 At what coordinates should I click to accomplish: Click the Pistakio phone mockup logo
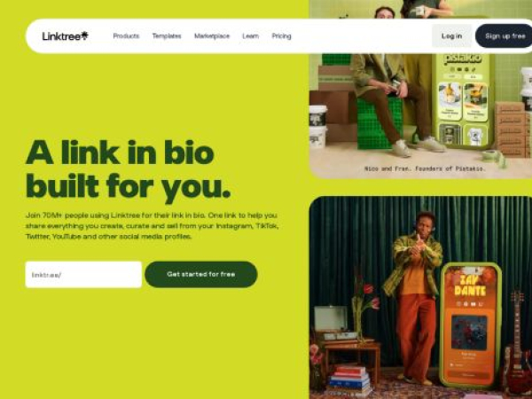point(463,58)
